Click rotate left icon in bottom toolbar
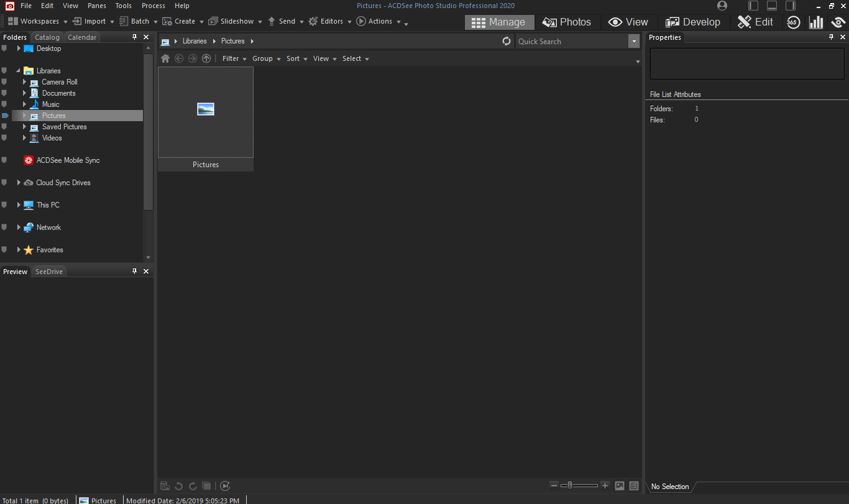Image resolution: width=849 pixels, height=504 pixels. click(x=179, y=486)
